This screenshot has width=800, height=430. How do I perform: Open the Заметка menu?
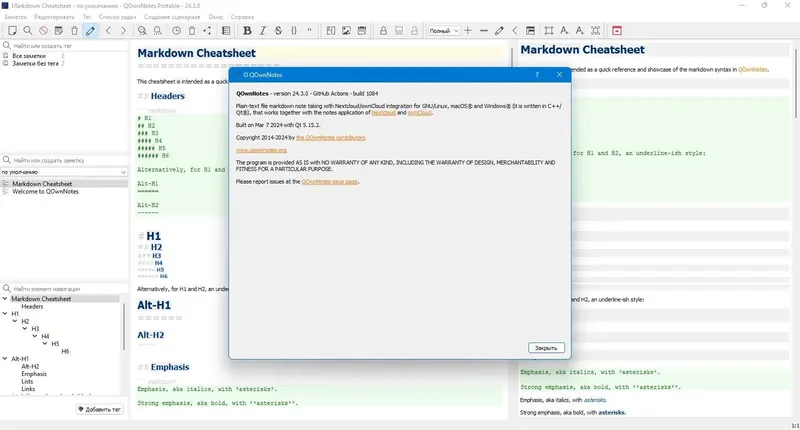tap(15, 17)
